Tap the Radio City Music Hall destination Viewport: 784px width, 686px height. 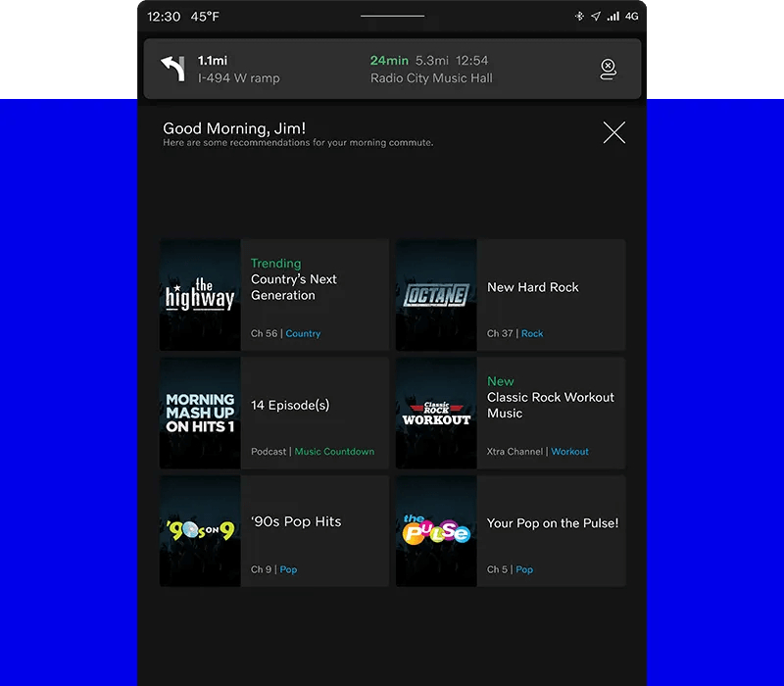[431, 78]
